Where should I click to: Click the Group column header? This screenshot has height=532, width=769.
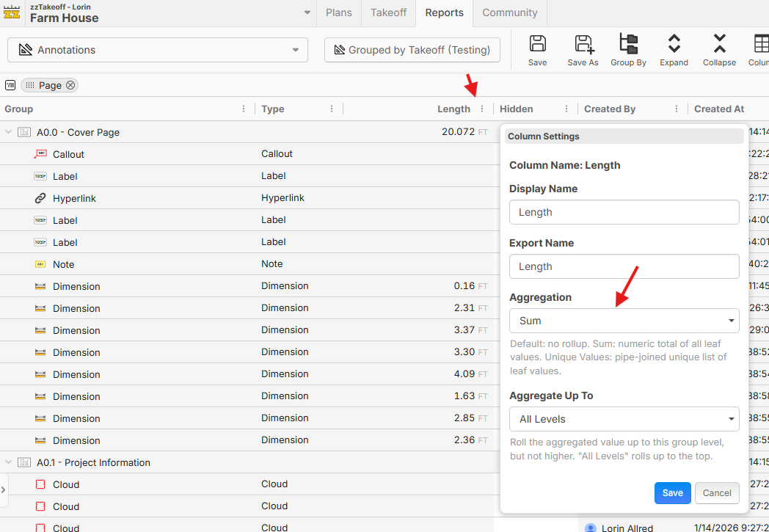pyautogui.click(x=18, y=109)
